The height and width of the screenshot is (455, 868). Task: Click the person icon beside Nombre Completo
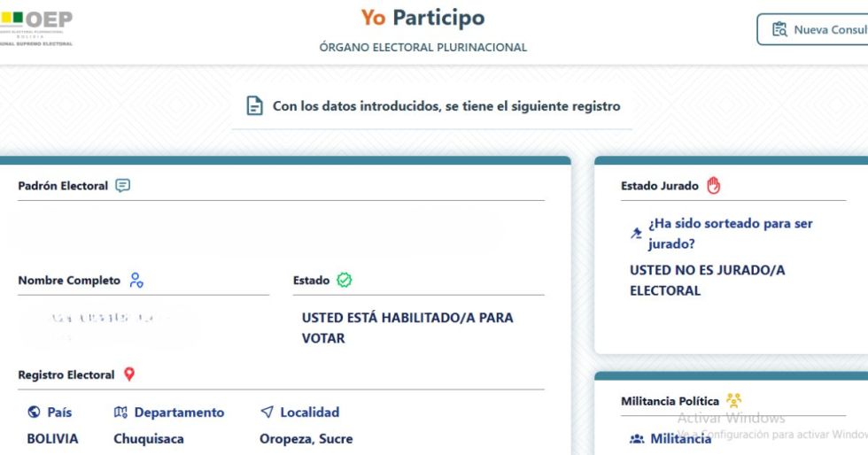(136, 280)
